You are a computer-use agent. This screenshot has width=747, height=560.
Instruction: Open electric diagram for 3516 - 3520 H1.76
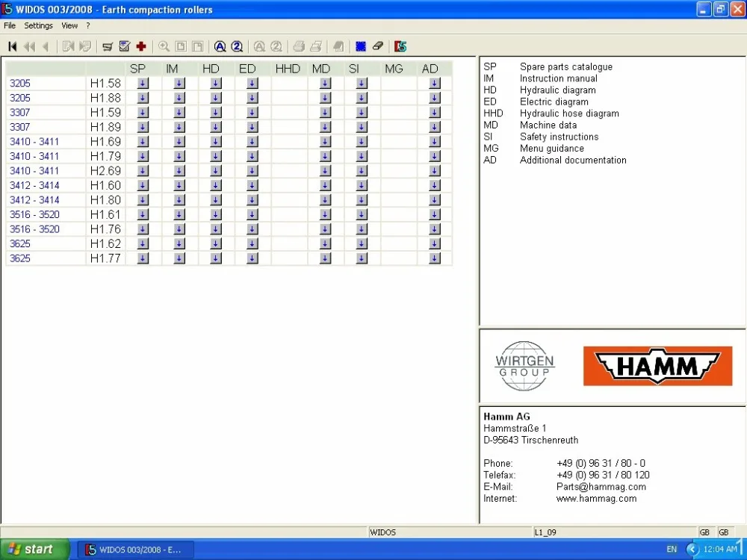coord(252,229)
